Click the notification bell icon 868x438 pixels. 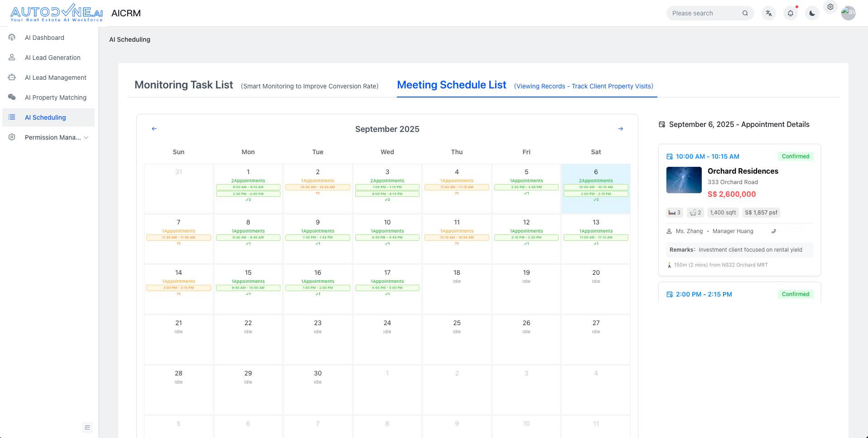click(x=791, y=13)
